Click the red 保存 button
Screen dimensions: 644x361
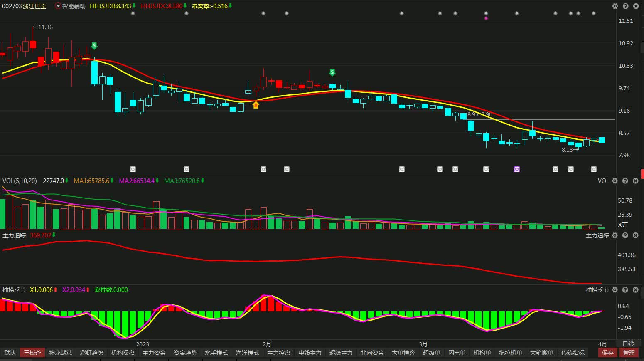pos(608,353)
